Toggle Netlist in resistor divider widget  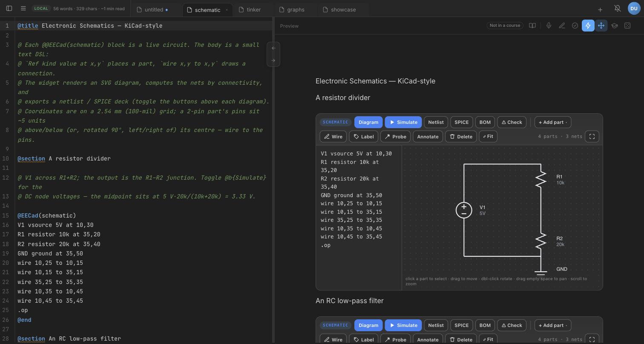click(x=436, y=122)
